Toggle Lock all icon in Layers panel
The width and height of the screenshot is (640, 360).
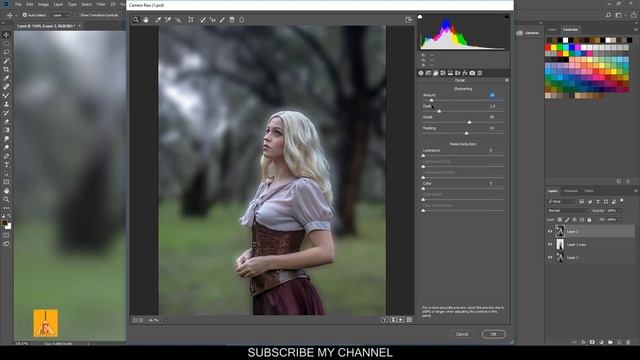(589, 220)
